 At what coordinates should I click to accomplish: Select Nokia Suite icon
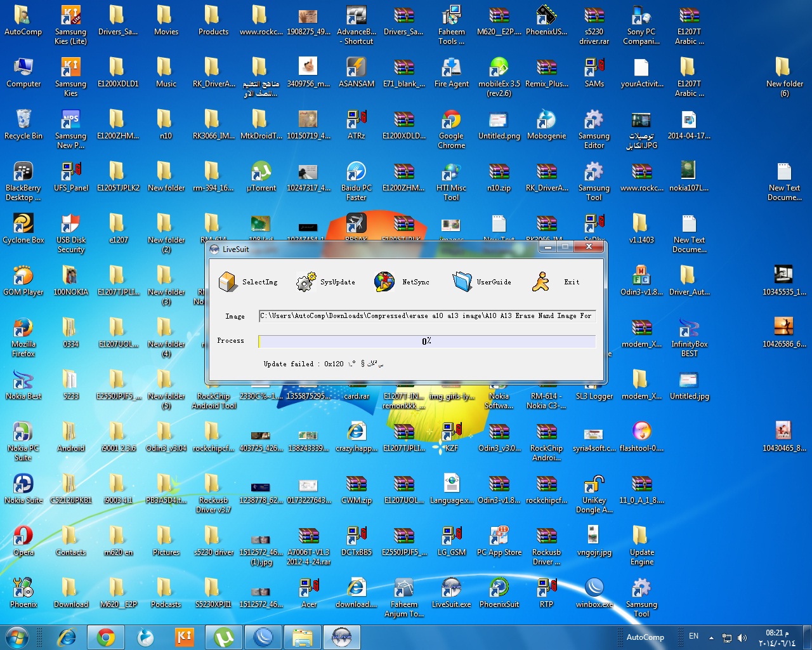(23, 489)
